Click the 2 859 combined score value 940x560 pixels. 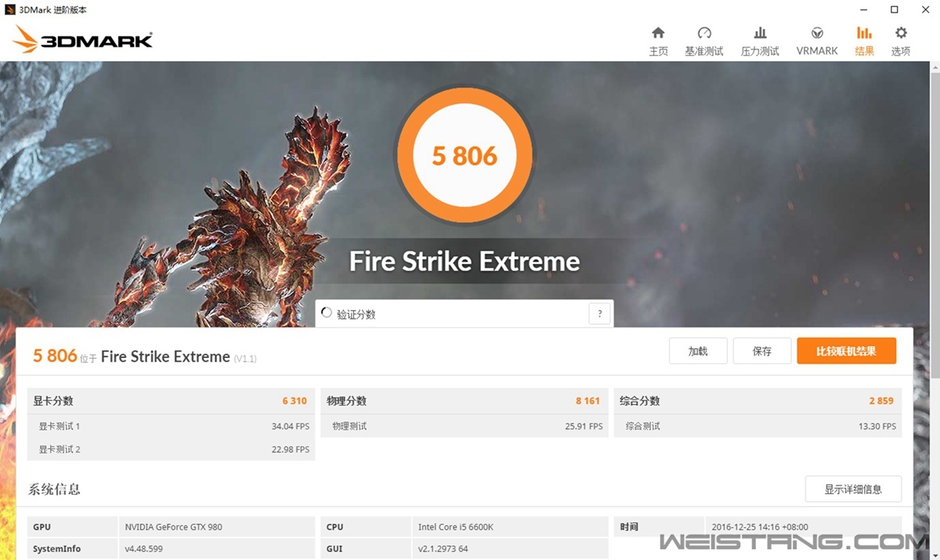[x=881, y=401]
